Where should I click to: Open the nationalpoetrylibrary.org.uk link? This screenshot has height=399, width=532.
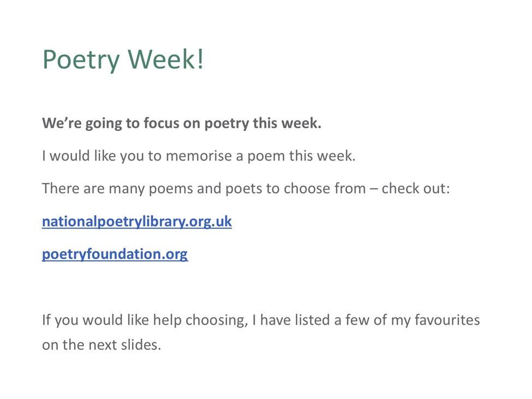click(137, 222)
